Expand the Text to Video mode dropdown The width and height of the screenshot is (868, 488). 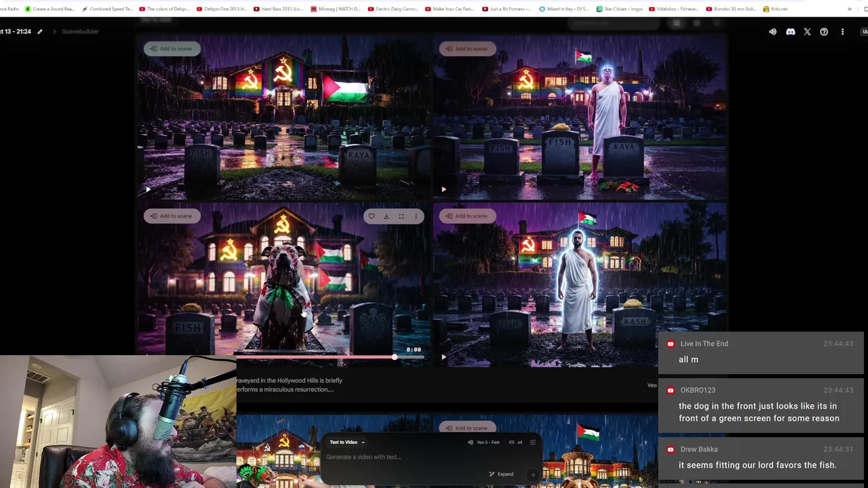(347, 443)
